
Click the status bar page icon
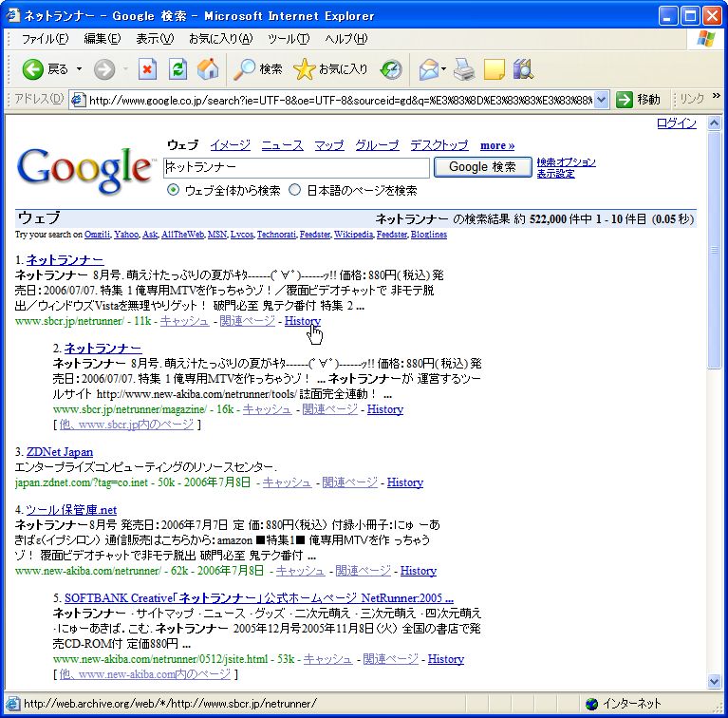(x=12, y=704)
